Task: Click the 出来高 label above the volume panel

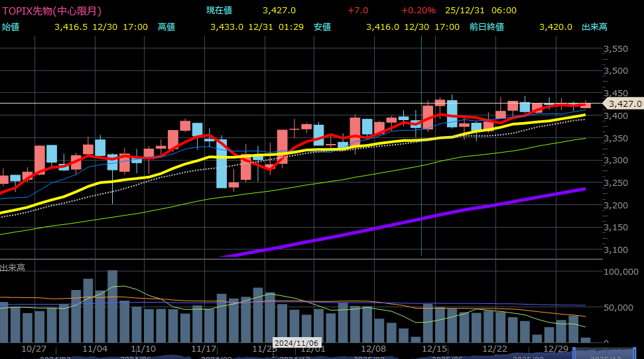Action: 13,267
